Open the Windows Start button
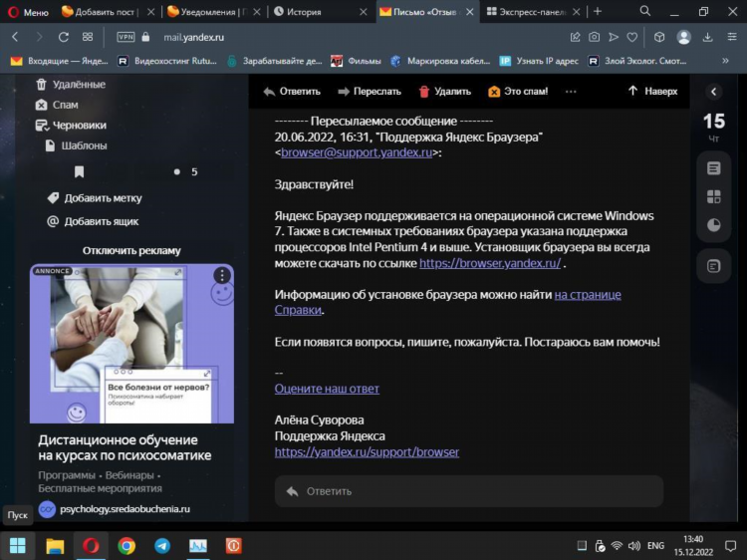 pyautogui.click(x=18, y=546)
